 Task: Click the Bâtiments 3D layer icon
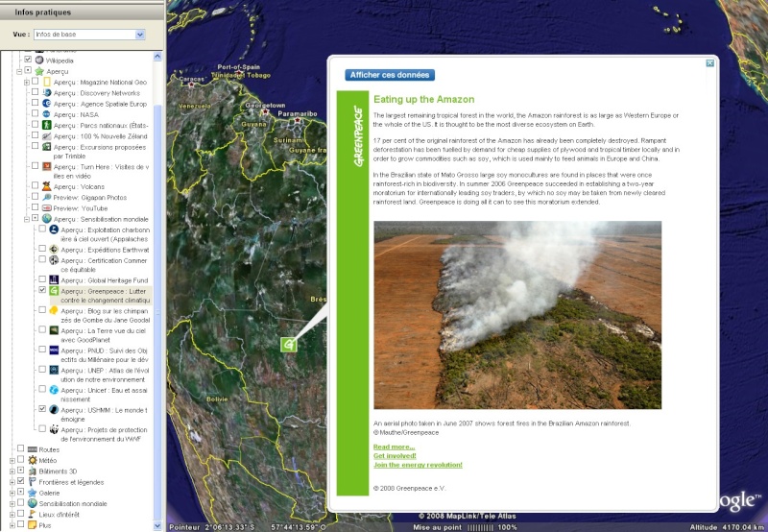[x=33, y=471]
